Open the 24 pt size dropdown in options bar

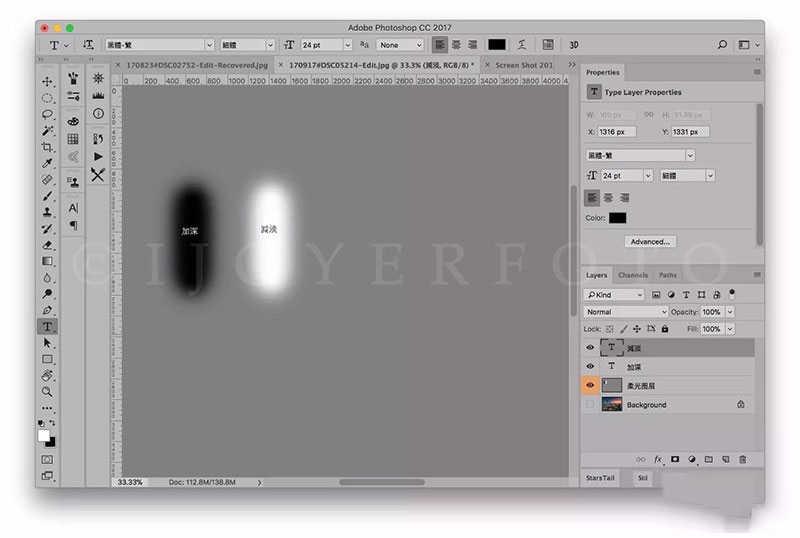click(x=347, y=45)
